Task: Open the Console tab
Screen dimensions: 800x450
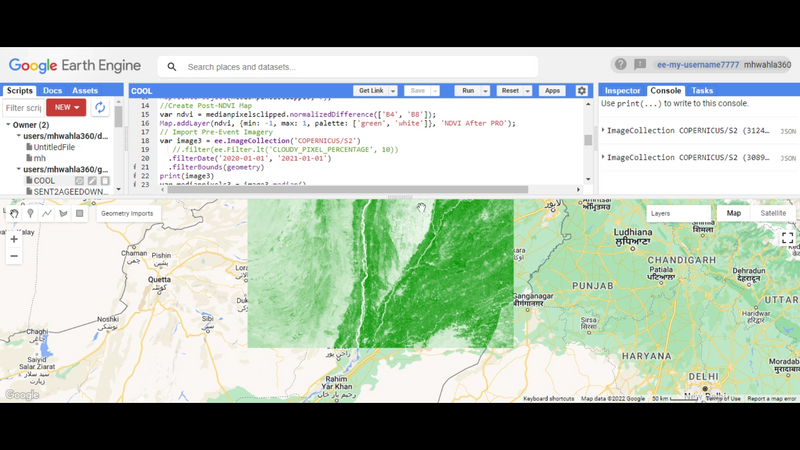Action: coord(665,90)
